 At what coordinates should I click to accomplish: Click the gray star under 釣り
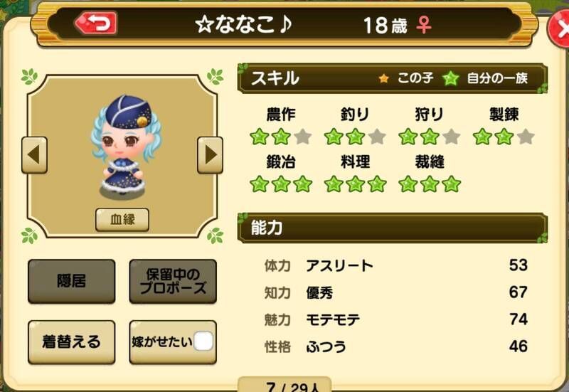click(x=377, y=137)
